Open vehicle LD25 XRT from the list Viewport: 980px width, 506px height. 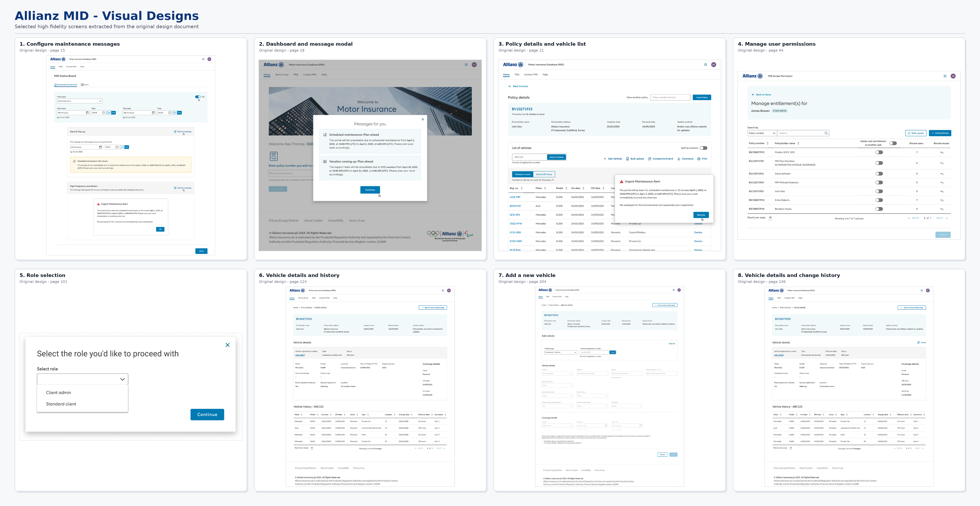515,197
